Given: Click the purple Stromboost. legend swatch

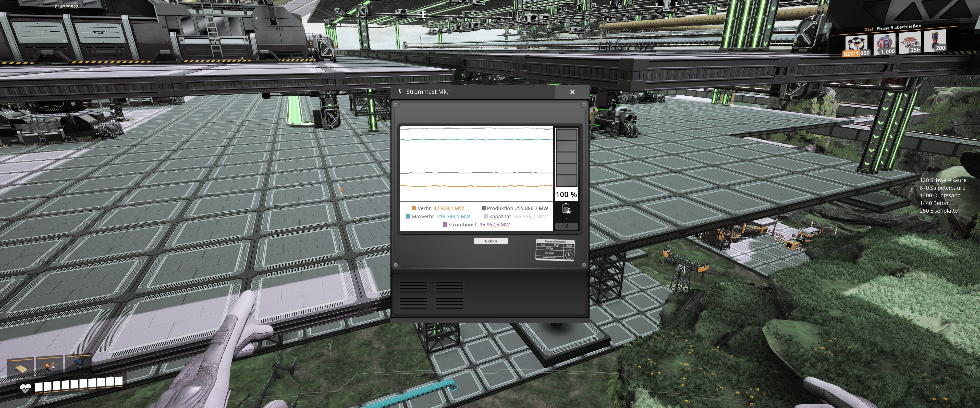Looking at the screenshot, I should [x=445, y=225].
